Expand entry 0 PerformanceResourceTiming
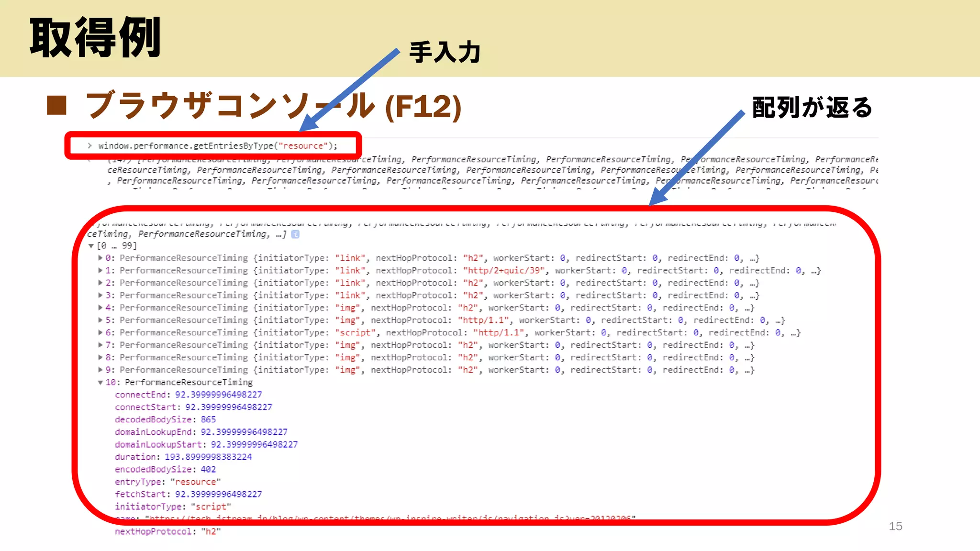Viewport: 980px width, 551px height. tap(100, 258)
